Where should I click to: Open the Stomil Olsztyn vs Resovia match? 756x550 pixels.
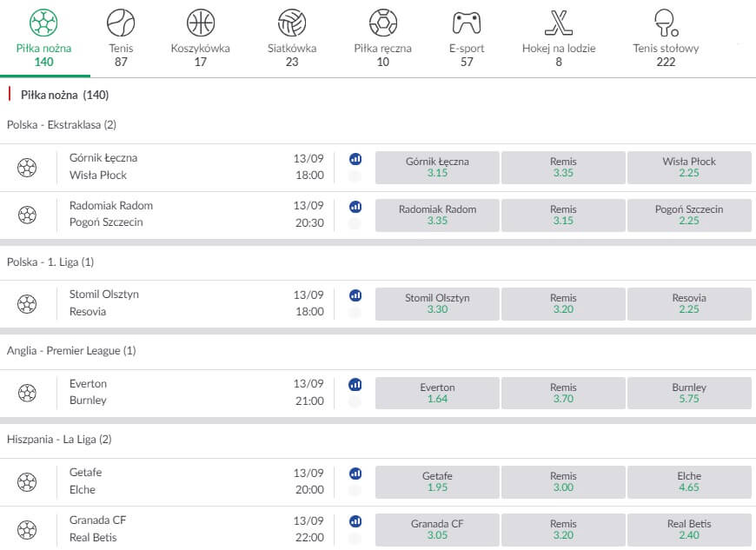(103, 302)
